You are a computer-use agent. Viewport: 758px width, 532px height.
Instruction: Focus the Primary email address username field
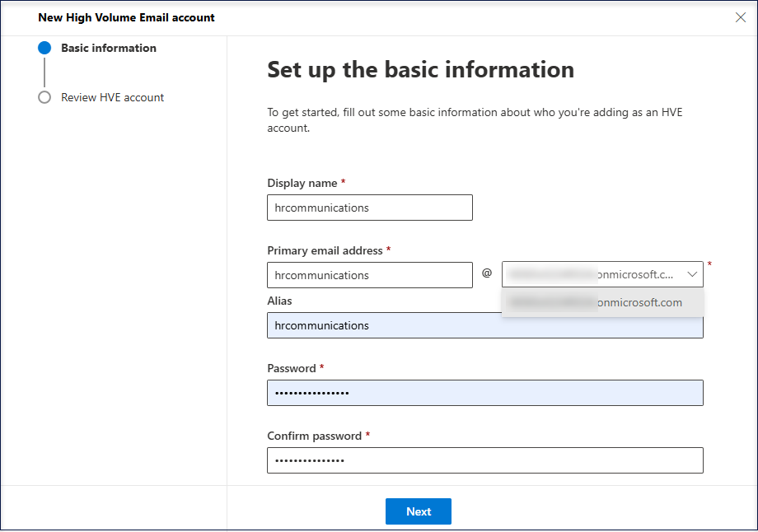click(369, 275)
